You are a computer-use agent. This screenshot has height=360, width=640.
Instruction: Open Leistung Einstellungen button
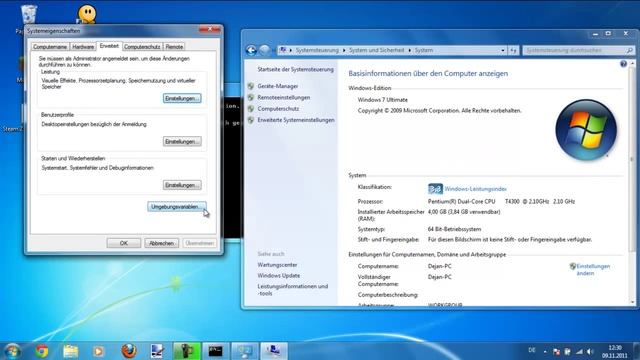pyautogui.click(x=182, y=98)
